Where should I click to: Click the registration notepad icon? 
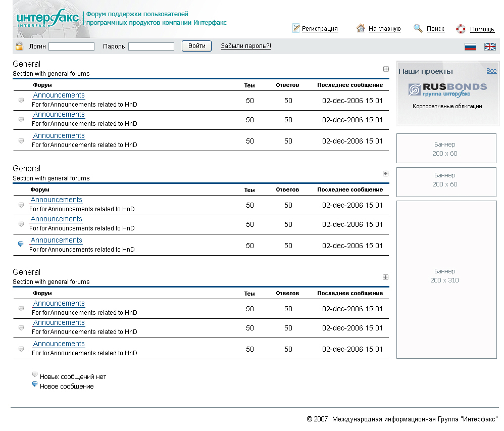click(296, 28)
